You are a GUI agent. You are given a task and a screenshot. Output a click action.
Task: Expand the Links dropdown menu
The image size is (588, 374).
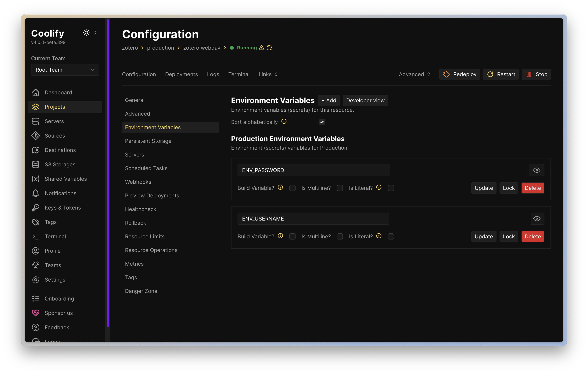click(268, 74)
